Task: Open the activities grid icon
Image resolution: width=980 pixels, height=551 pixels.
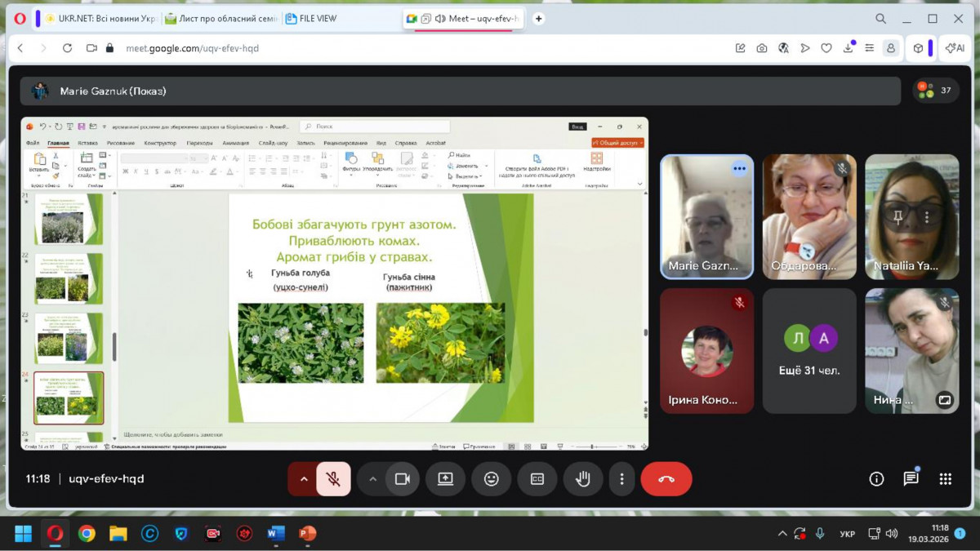Action: click(945, 479)
